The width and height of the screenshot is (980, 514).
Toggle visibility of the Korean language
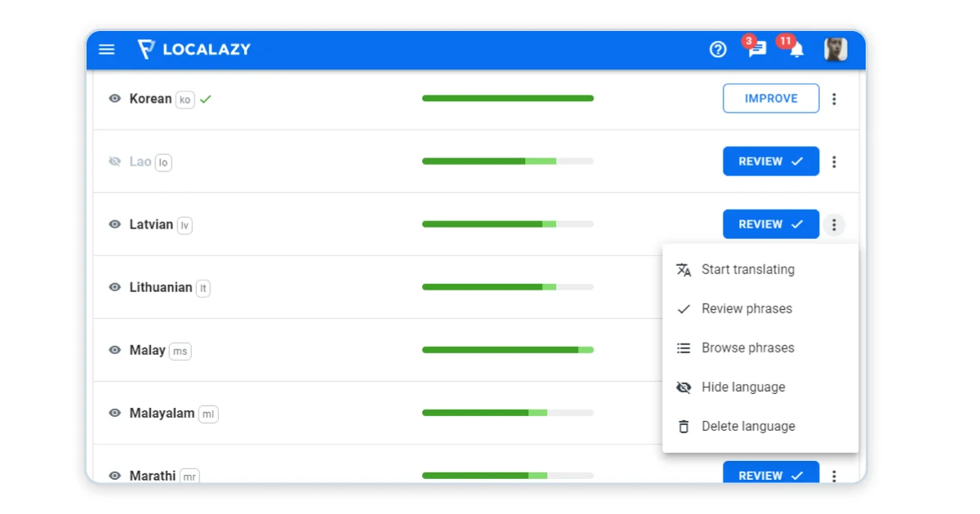114,99
